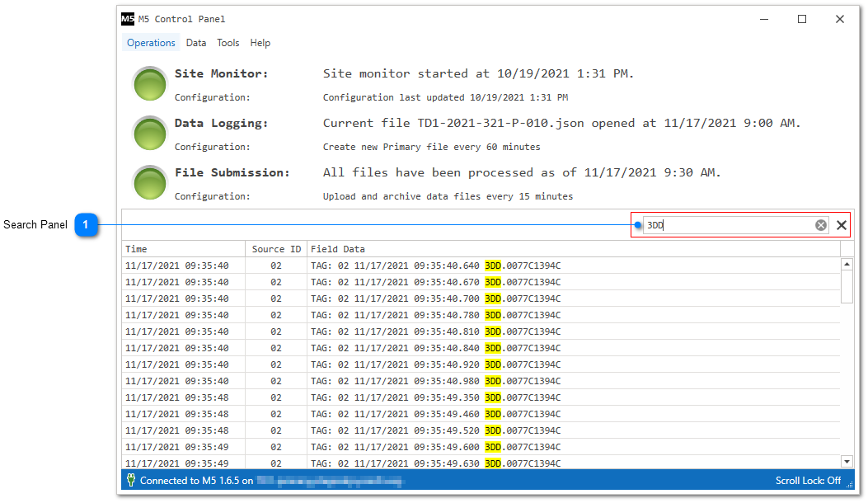This screenshot has height=503, width=868.
Task: Click 'Upload and archive data files every 15 minutes'
Action: 448,196
